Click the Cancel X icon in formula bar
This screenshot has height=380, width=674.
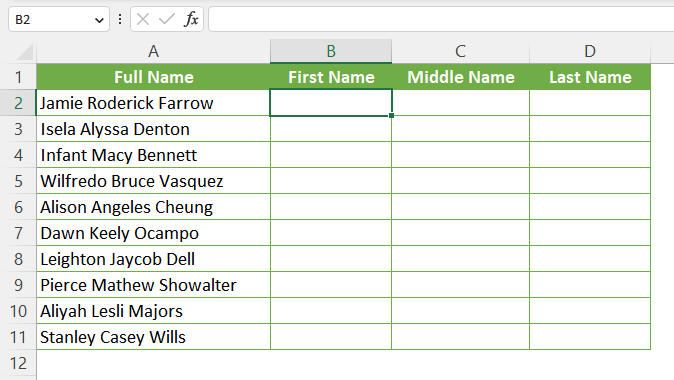[x=143, y=19]
